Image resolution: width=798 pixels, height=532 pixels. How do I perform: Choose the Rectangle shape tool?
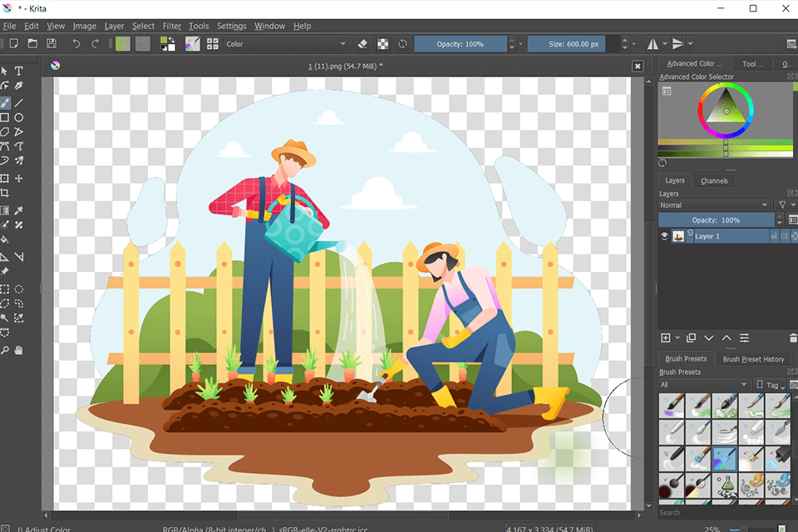[5, 118]
